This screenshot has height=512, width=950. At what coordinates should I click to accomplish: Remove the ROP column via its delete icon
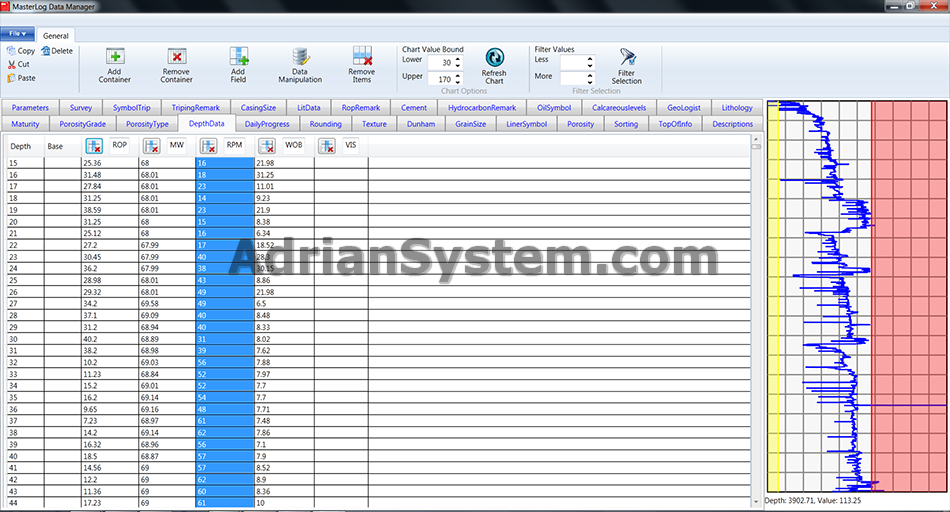click(94, 145)
